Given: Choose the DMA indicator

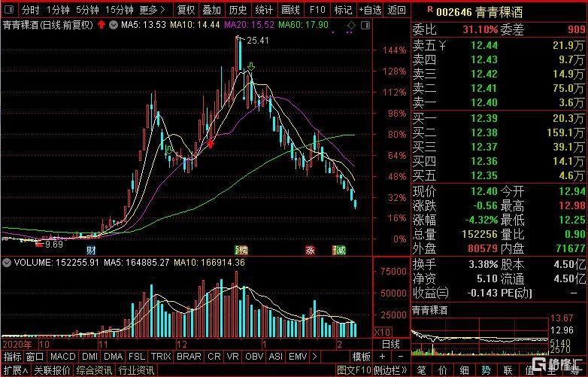Looking at the screenshot, I should pos(114,357).
